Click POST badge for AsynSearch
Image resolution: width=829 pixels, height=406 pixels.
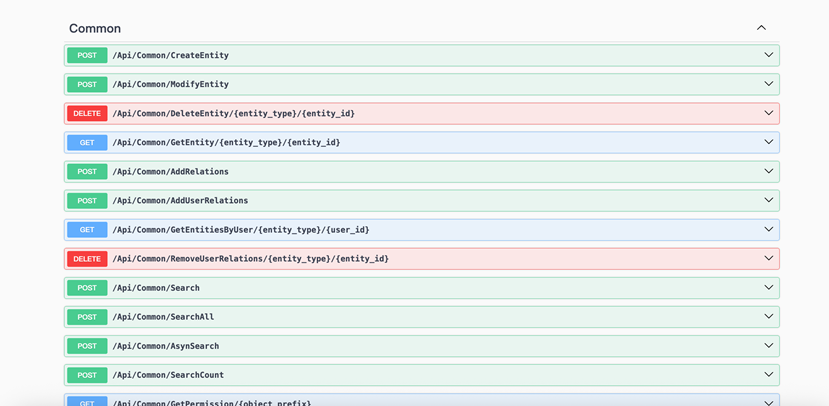pos(87,346)
